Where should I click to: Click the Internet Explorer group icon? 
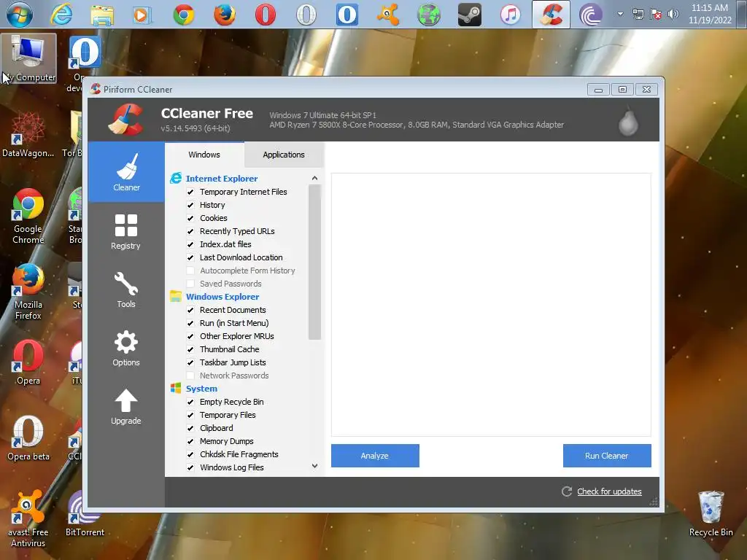(176, 178)
